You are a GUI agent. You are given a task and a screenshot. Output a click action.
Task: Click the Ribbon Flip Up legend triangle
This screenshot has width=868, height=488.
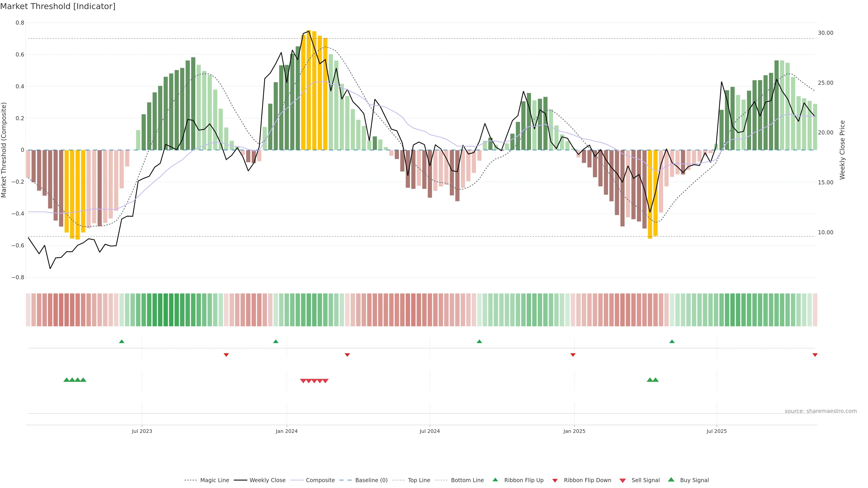pos(495,480)
